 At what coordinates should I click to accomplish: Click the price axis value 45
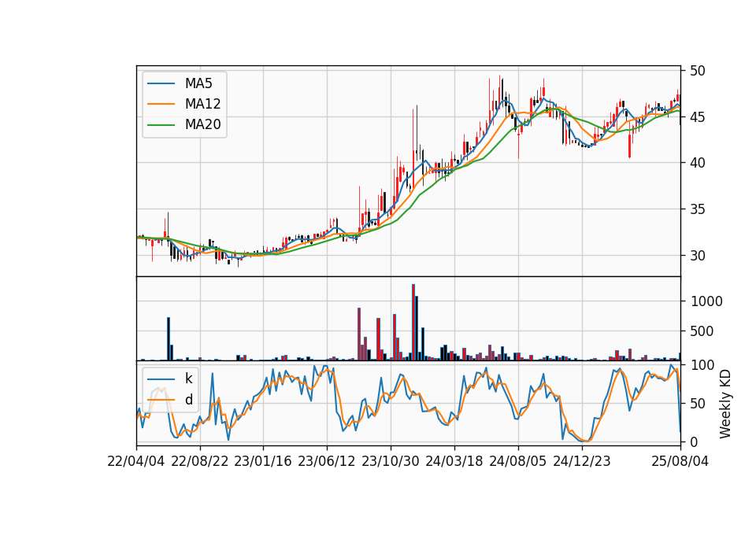coord(697,117)
